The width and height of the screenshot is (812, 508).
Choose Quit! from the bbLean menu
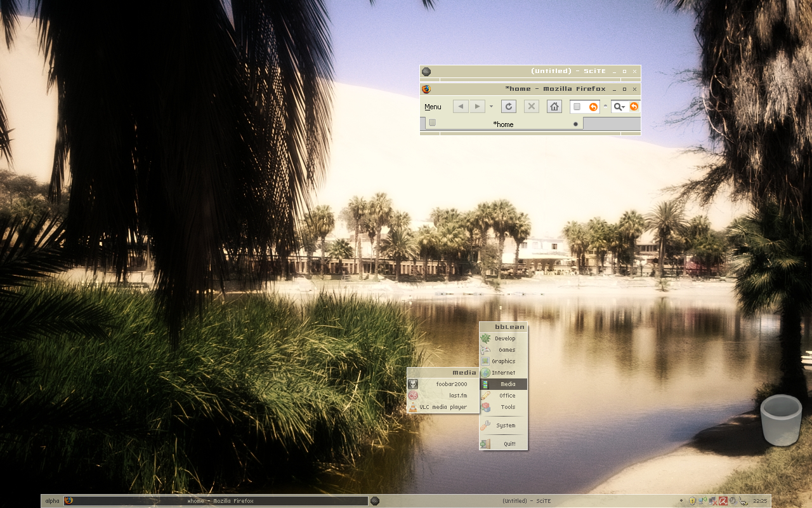(504, 444)
